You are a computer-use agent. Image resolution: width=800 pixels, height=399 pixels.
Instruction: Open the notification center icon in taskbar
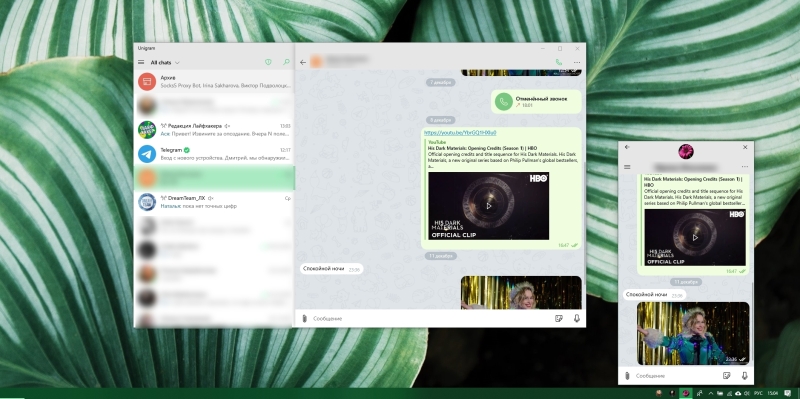[787, 393]
